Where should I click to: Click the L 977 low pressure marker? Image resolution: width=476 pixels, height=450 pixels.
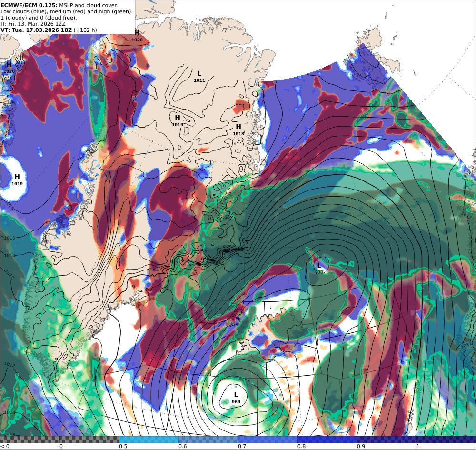(x=319, y=268)
